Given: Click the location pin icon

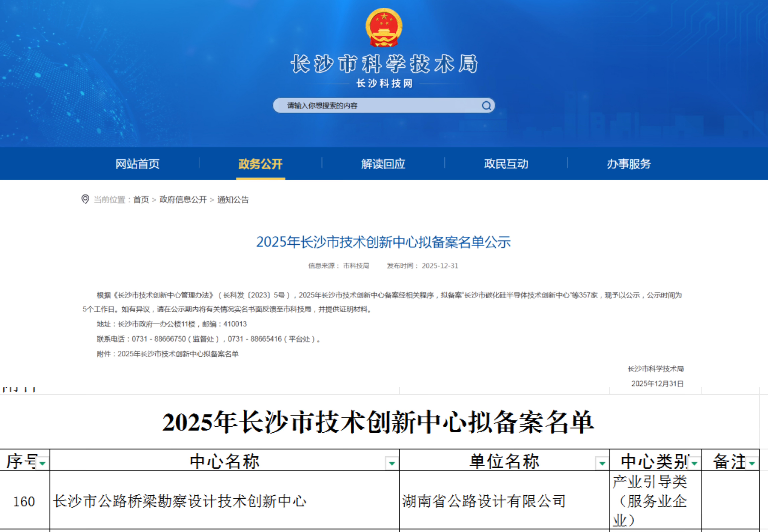Looking at the screenshot, I should [x=85, y=199].
